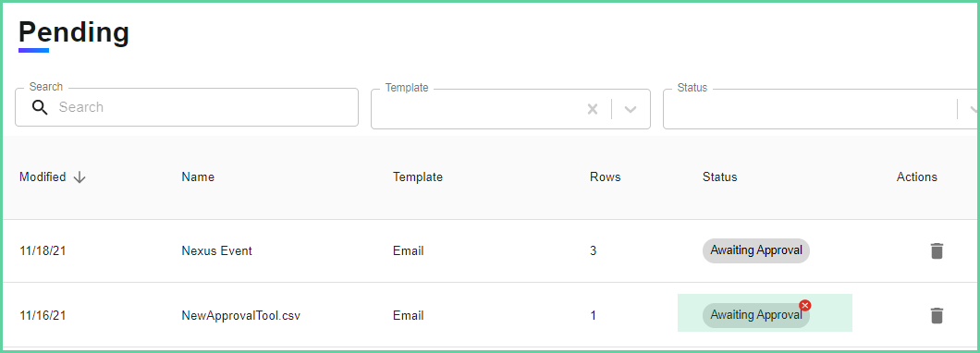Open the Nexus Event entry
The height and width of the screenshot is (353, 980).
[x=217, y=251]
